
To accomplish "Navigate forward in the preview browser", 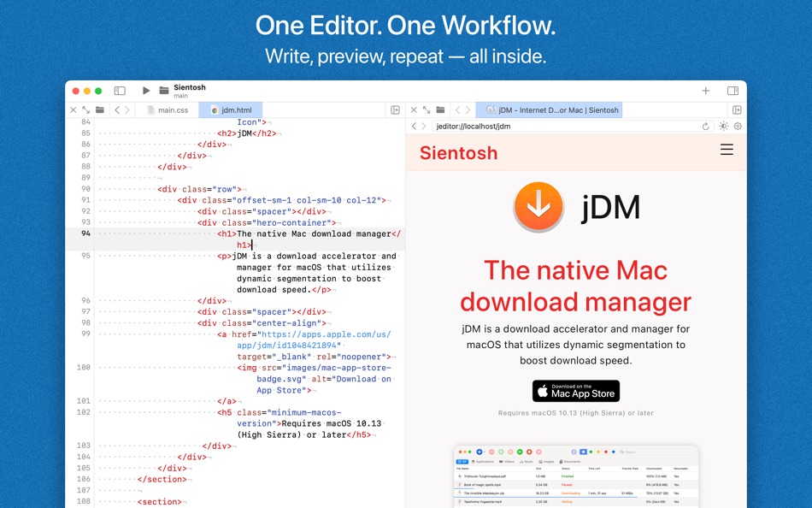I will pos(424,126).
